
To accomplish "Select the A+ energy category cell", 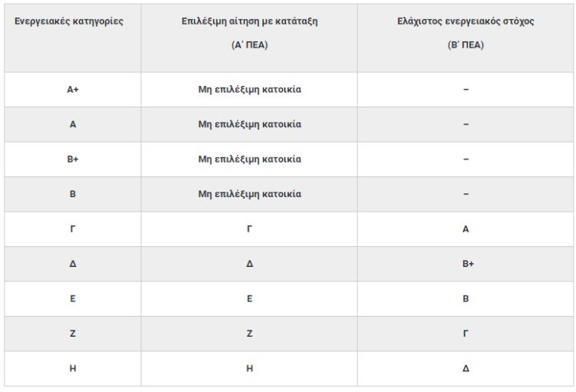I will pos(73,90).
